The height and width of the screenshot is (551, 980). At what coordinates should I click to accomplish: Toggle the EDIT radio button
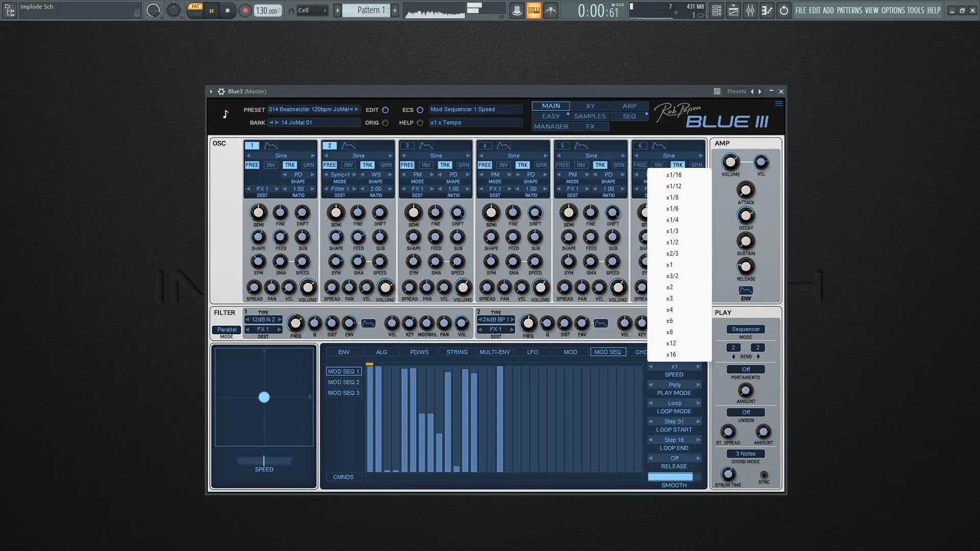(385, 110)
